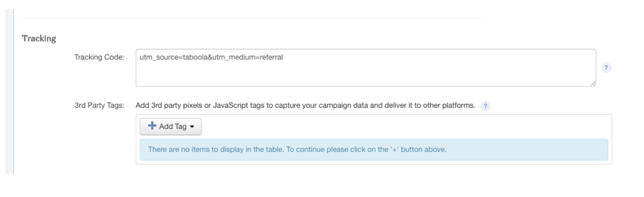Focus the Tracking Code text area
Screen dimensions: 644x197
click(x=366, y=68)
